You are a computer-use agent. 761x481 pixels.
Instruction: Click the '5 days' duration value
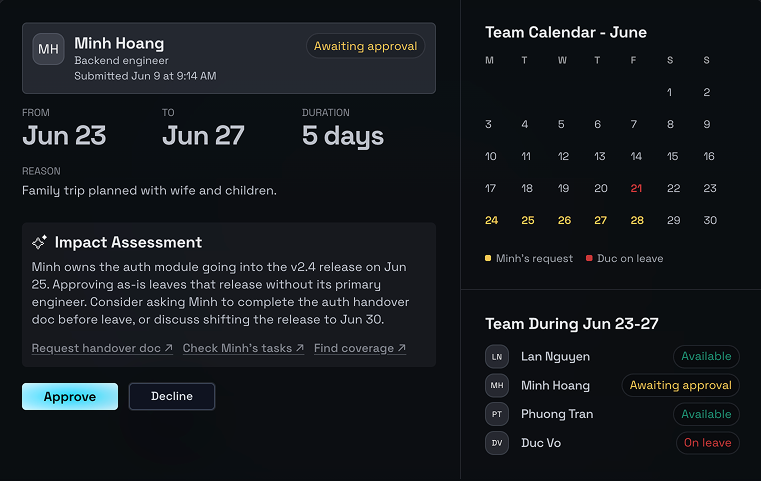click(x=343, y=136)
